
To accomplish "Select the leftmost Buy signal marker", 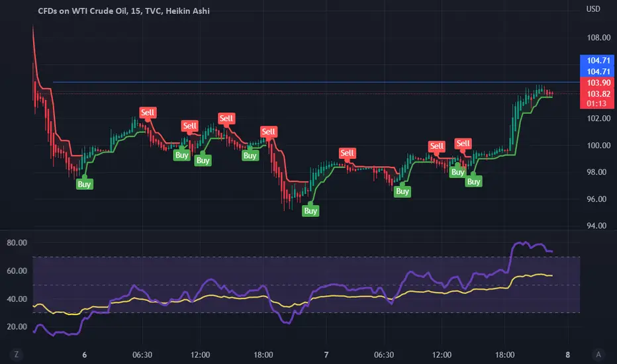I will tap(84, 184).
